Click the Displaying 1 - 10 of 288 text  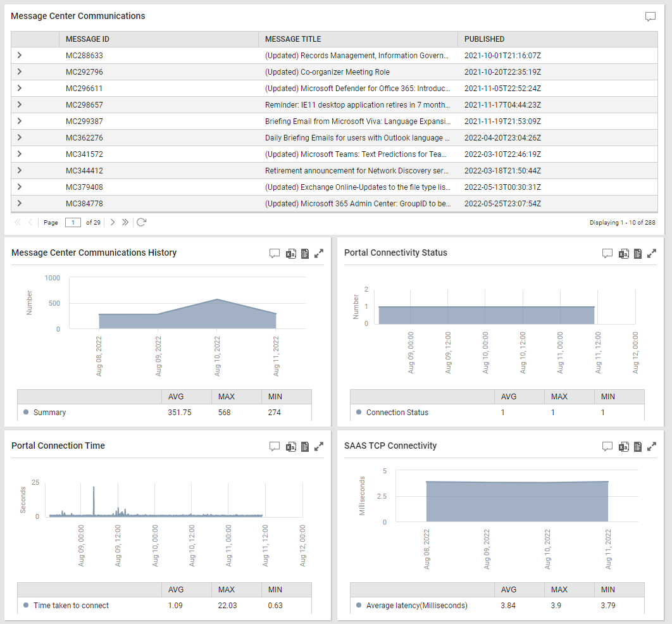coord(622,222)
